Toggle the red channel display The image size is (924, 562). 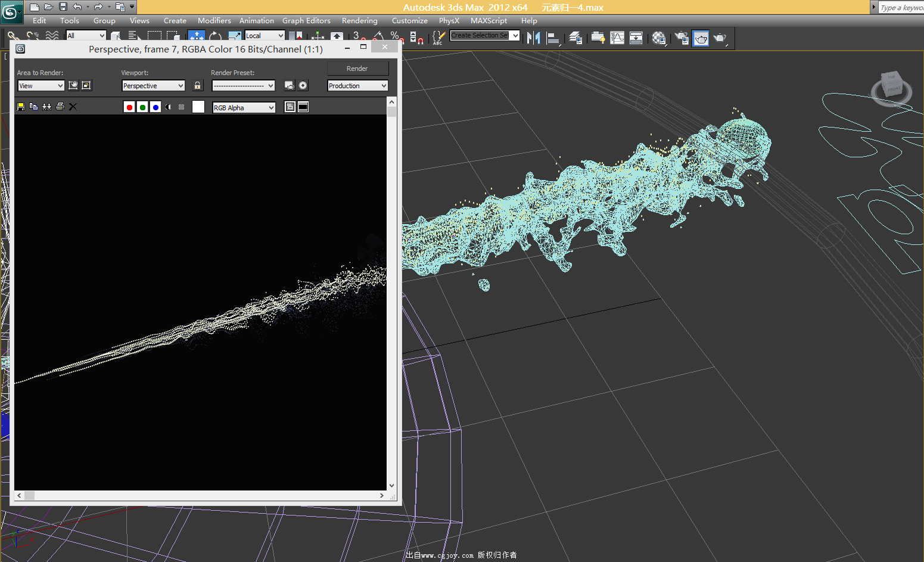click(129, 107)
